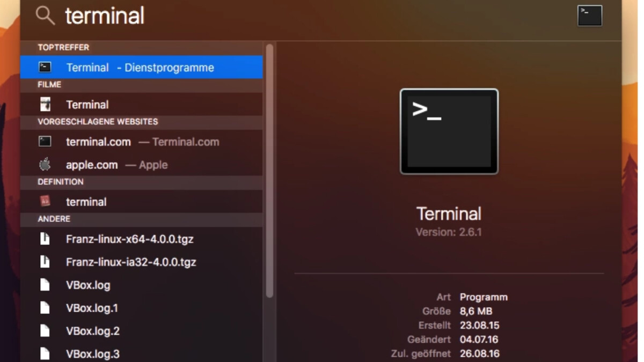Click the Apple logo icon for apple.com

tap(45, 165)
